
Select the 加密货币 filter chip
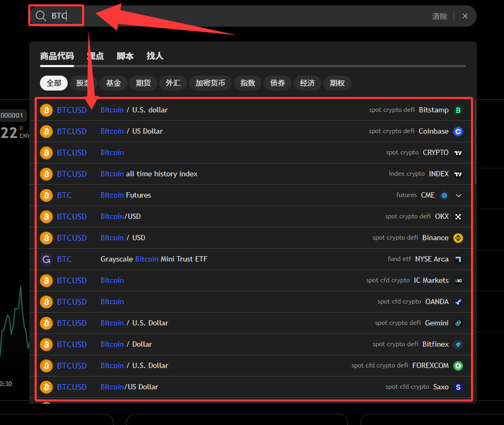click(x=210, y=83)
